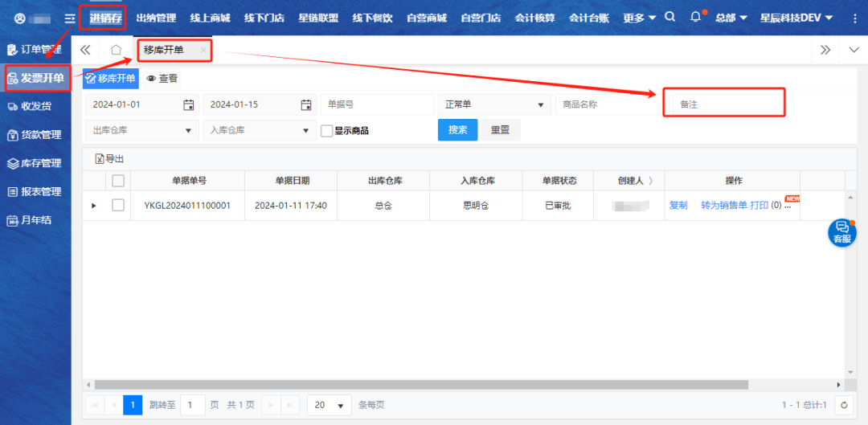Click the blue 搜索 button

pyautogui.click(x=457, y=130)
